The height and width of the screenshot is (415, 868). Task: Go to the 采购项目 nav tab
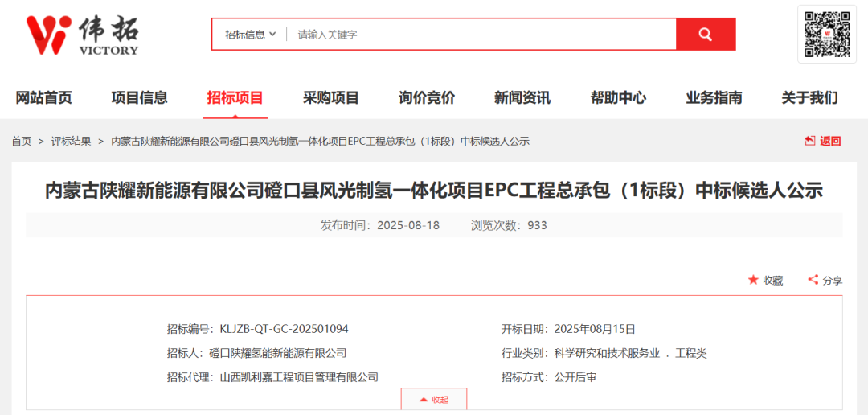tap(330, 97)
